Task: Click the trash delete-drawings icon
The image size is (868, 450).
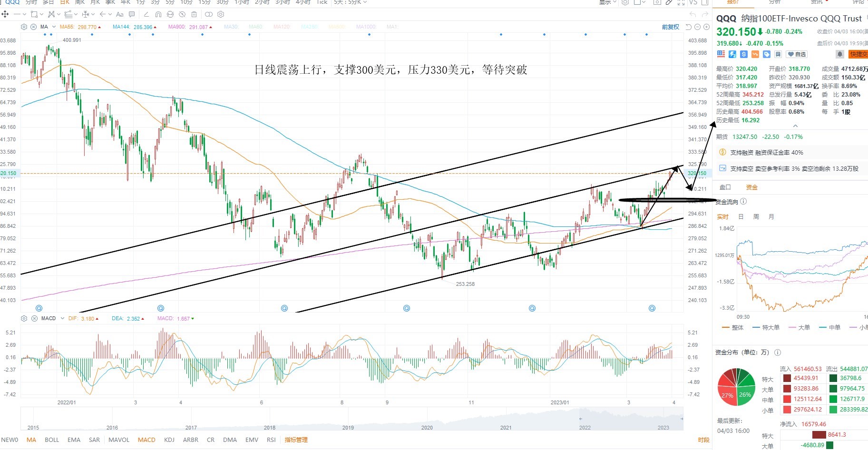Action: pyautogui.click(x=194, y=14)
